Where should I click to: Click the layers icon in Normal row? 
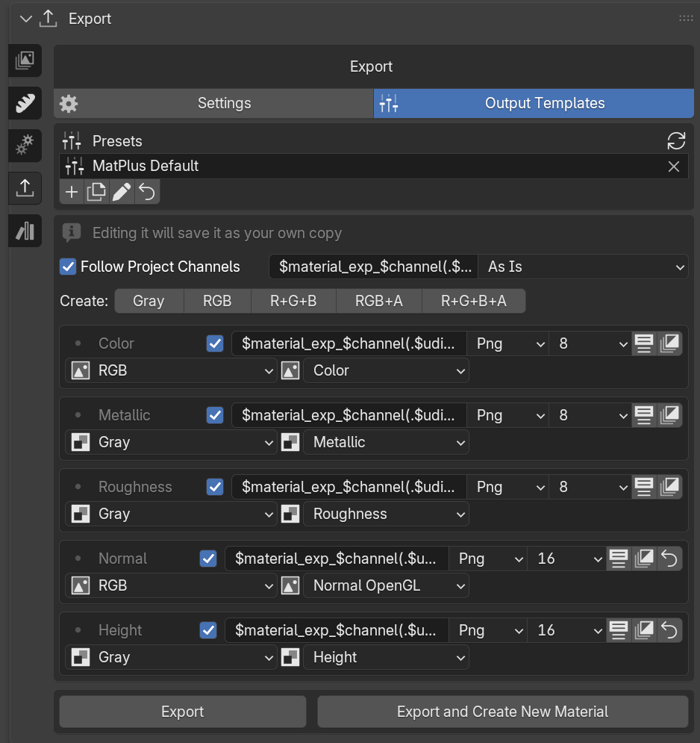[643, 559]
